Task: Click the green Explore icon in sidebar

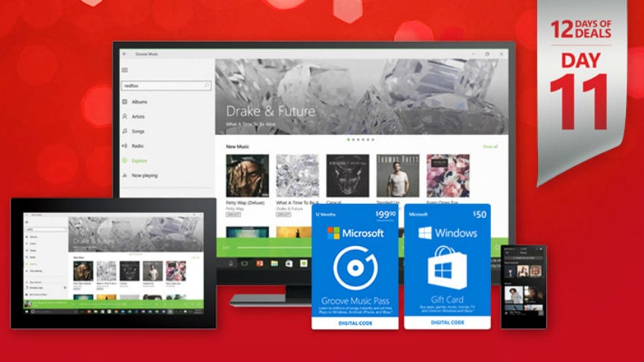Action: pyautogui.click(x=125, y=161)
